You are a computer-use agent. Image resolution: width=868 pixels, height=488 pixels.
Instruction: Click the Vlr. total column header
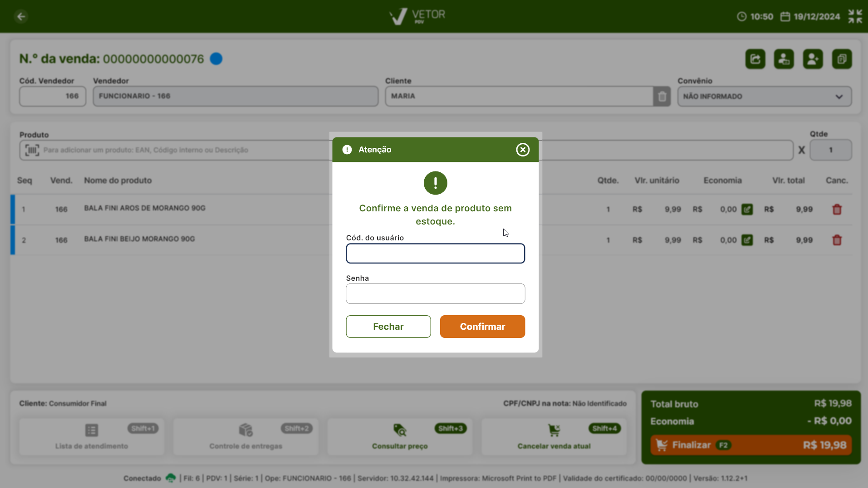point(788,181)
